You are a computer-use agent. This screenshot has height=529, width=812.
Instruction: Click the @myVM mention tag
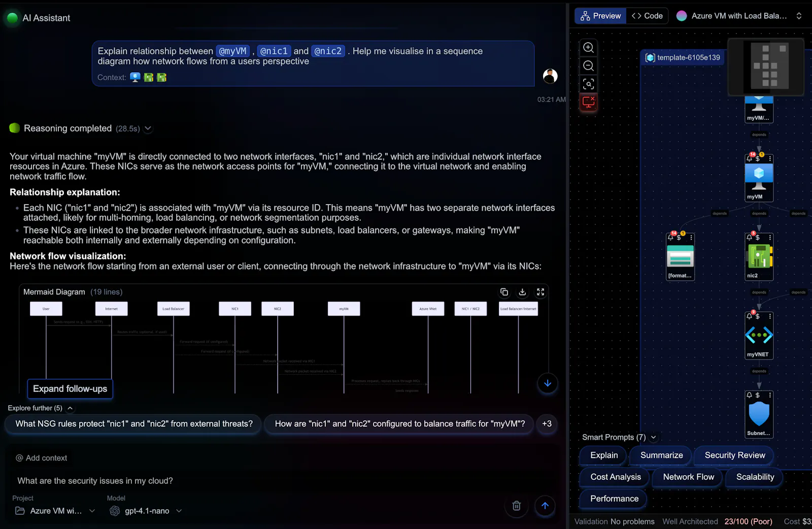(x=233, y=51)
